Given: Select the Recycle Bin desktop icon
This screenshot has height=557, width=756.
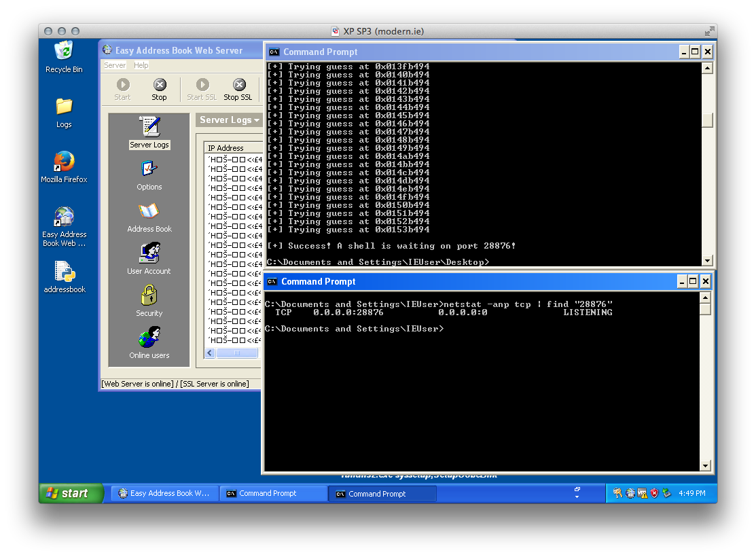Looking at the screenshot, I should [x=64, y=57].
